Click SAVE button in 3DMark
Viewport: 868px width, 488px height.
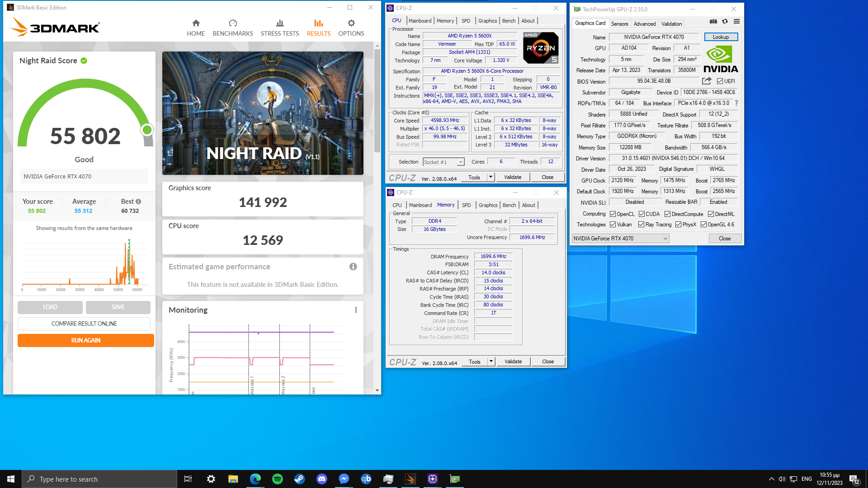118,307
